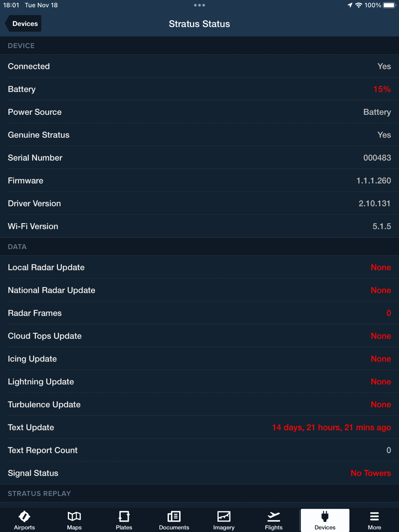This screenshot has width=399, height=532.
Task: Tap the Signal Status No Towers row
Action: coord(199,473)
